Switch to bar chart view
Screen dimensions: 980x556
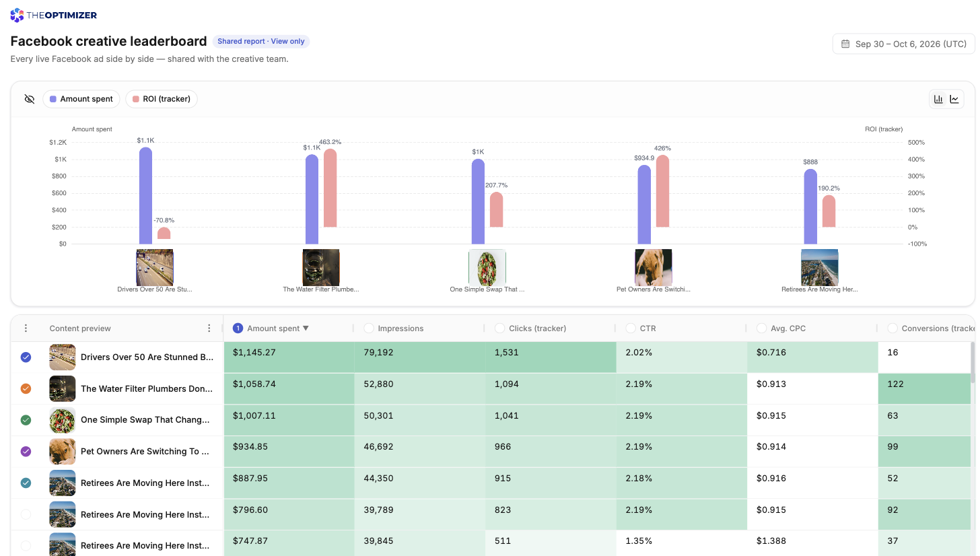click(938, 99)
